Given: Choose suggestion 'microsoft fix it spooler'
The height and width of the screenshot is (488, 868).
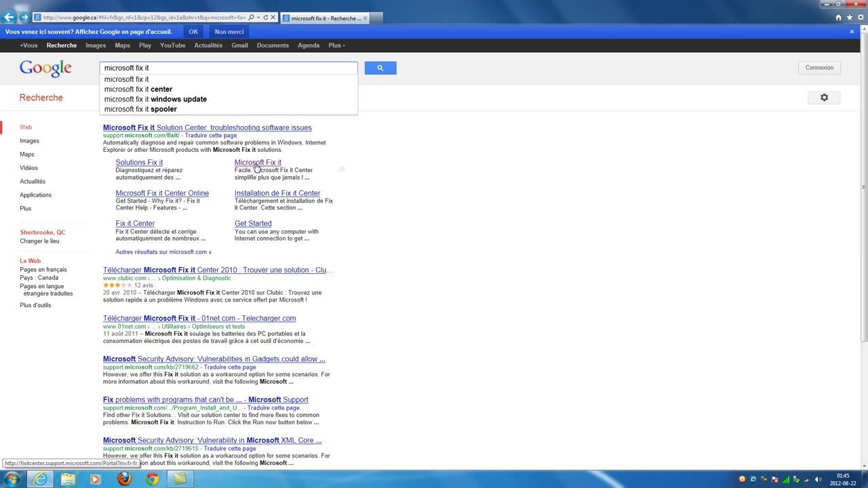Looking at the screenshot, I should 229,109.
